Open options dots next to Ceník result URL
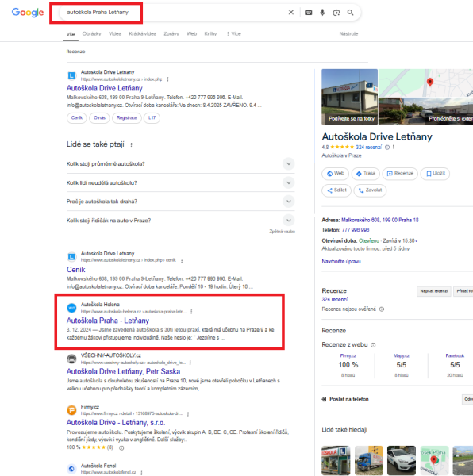 pos(182,260)
